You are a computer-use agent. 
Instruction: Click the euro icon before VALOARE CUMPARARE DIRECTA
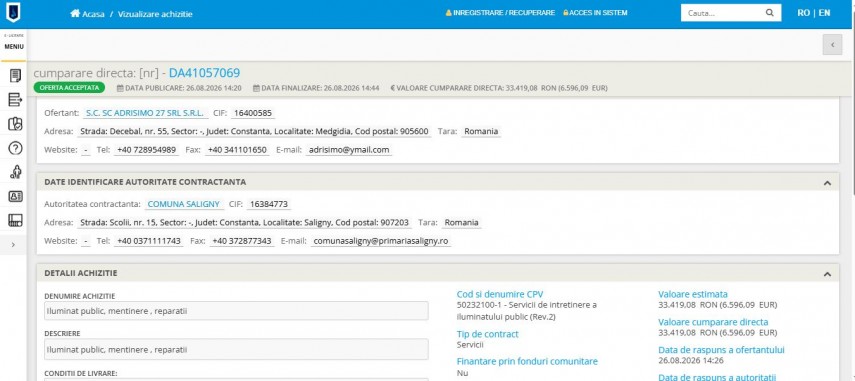[x=393, y=88]
